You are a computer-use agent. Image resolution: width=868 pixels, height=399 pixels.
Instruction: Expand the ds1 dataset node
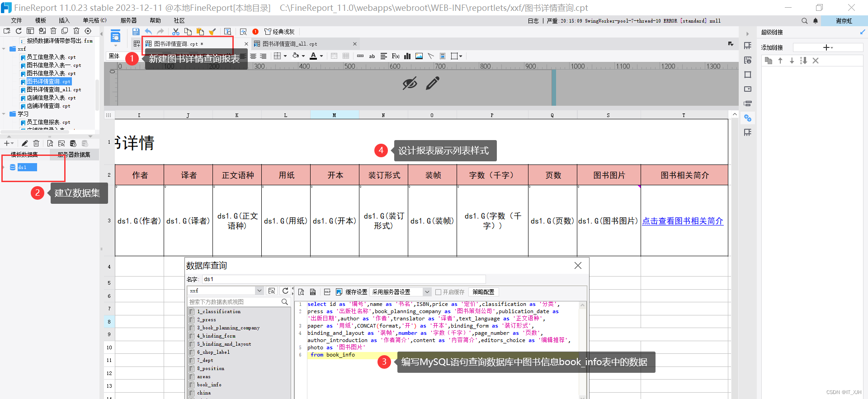click(x=4, y=167)
